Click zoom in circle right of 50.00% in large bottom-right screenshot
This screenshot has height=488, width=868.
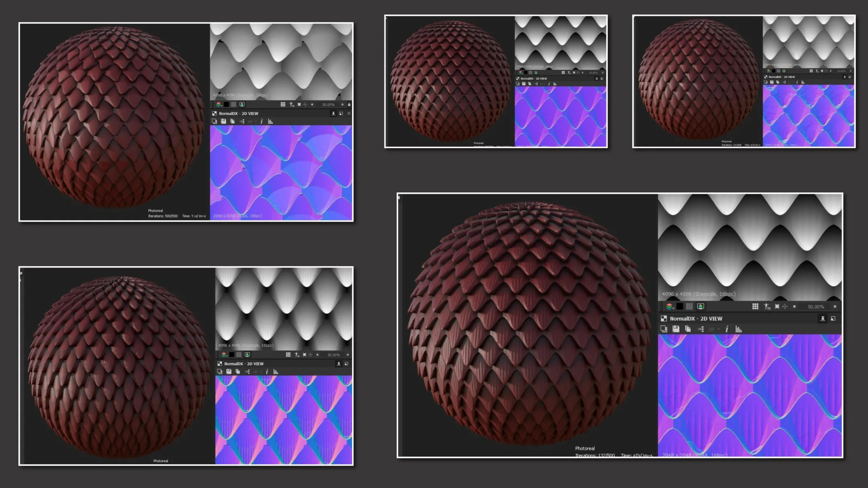pyautogui.click(x=835, y=306)
